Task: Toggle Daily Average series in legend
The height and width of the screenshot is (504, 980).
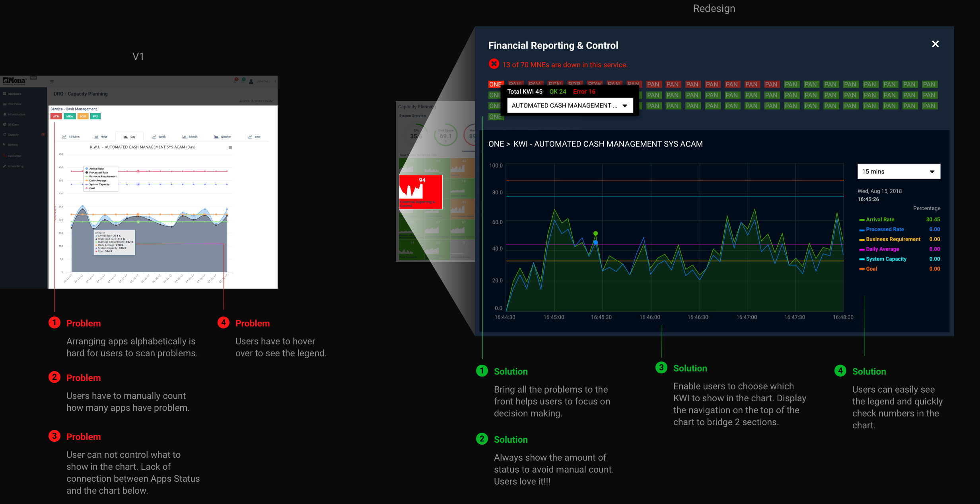Action: coord(882,249)
